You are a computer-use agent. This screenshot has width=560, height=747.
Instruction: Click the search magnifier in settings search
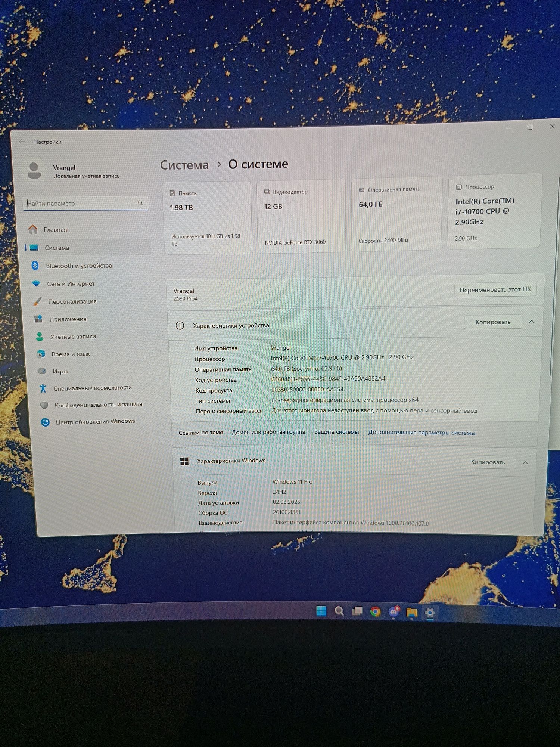coord(140,203)
